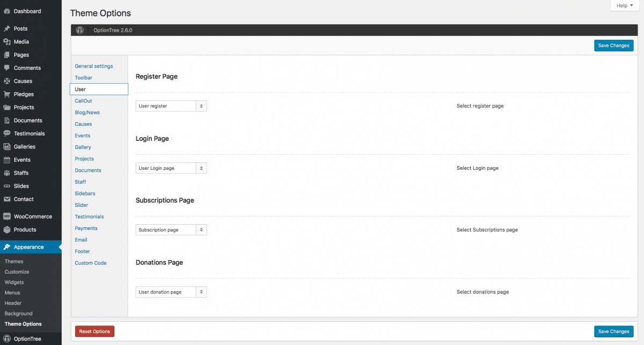This screenshot has height=345, width=644.
Task: Save changes with the top Save Changes button
Action: click(613, 45)
